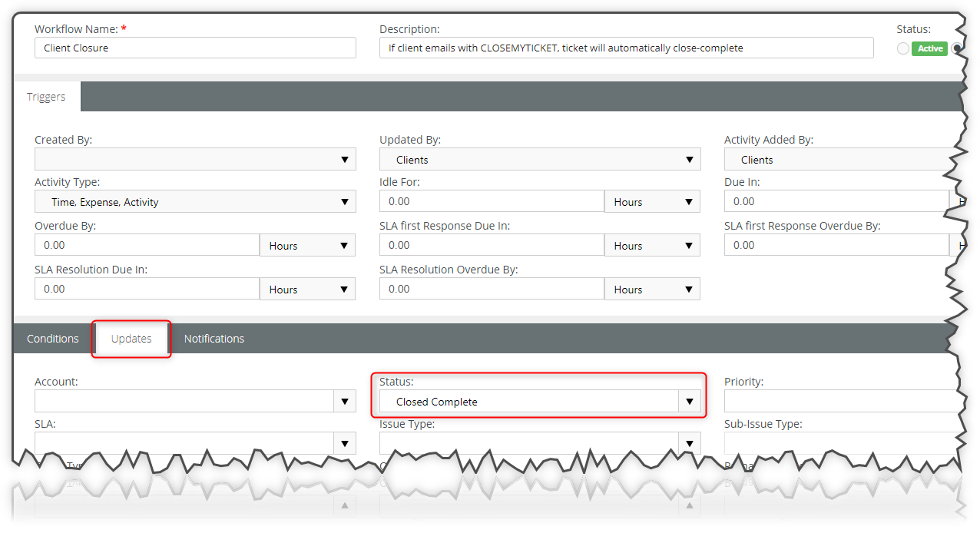Click the Workflow Name field showing Client Closure

195,48
